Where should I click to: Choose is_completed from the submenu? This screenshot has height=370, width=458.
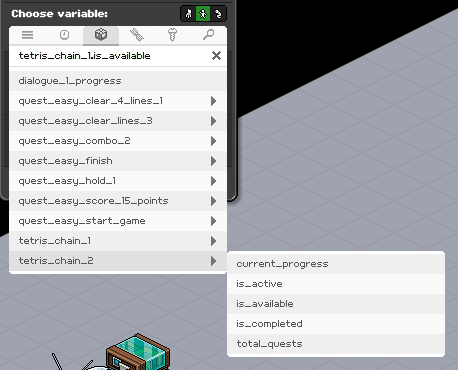336,324
